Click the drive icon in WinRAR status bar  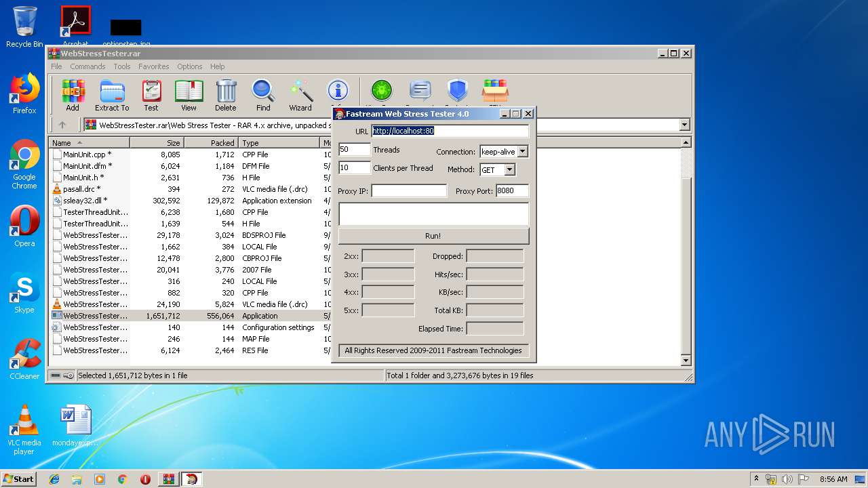[56, 375]
